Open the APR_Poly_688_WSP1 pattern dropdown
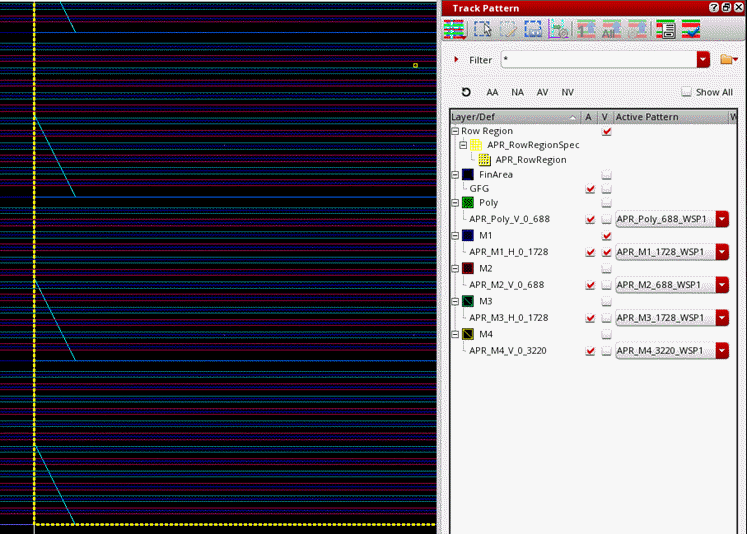 click(x=722, y=219)
